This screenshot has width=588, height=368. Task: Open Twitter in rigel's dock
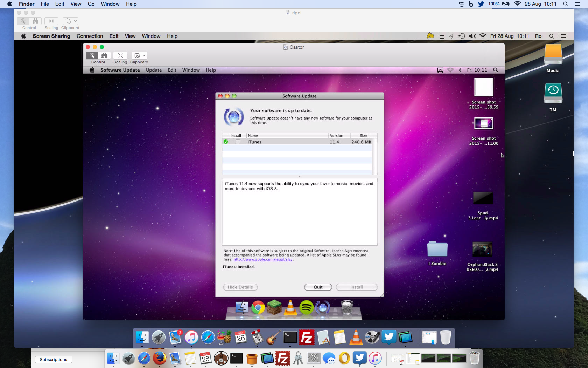click(x=389, y=338)
